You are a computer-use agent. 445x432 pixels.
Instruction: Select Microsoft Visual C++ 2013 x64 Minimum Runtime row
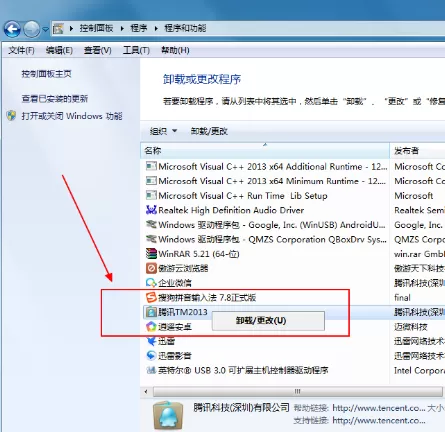click(x=272, y=181)
